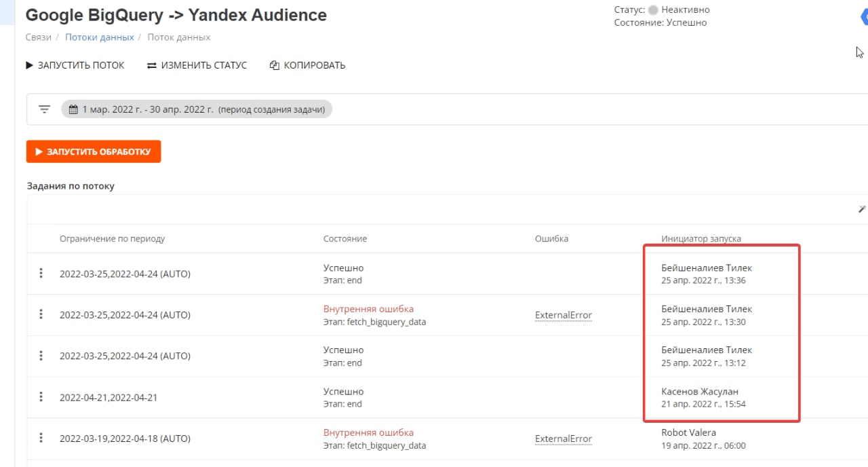Open the filter settings icon
Image resolution: width=868 pixels, height=467 pixels.
(x=44, y=109)
